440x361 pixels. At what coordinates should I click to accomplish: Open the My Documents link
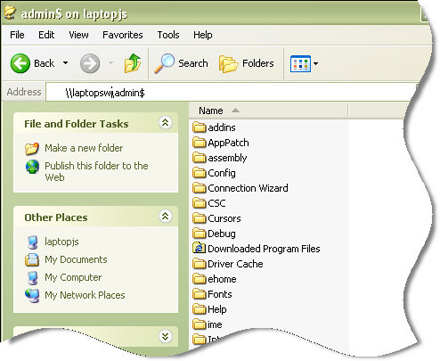coord(76,260)
